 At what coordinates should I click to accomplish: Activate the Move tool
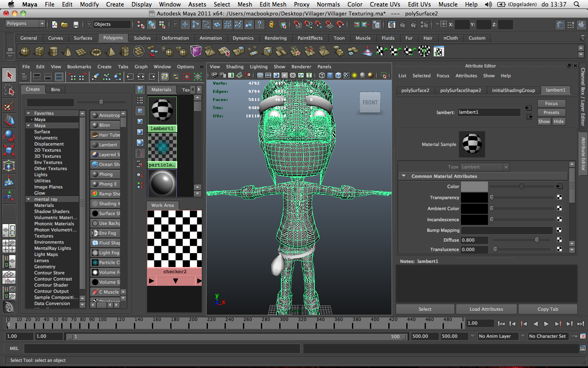tap(9, 120)
